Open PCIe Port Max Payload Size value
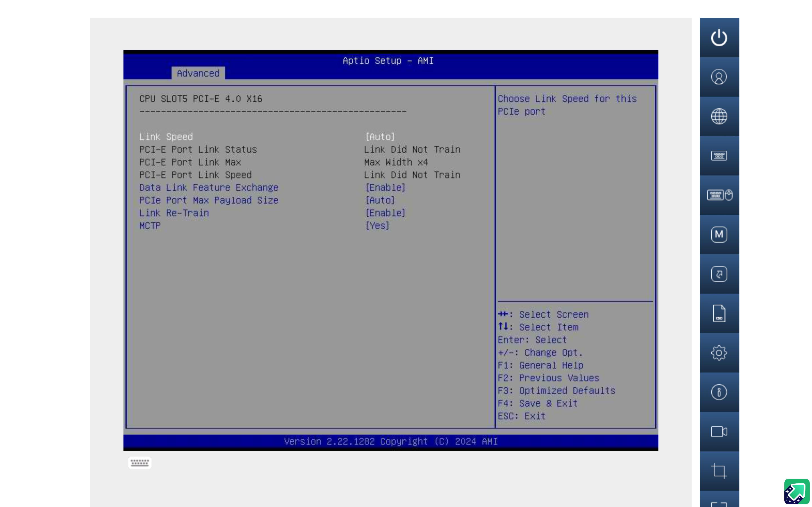The height and width of the screenshot is (507, 812). 380,201
